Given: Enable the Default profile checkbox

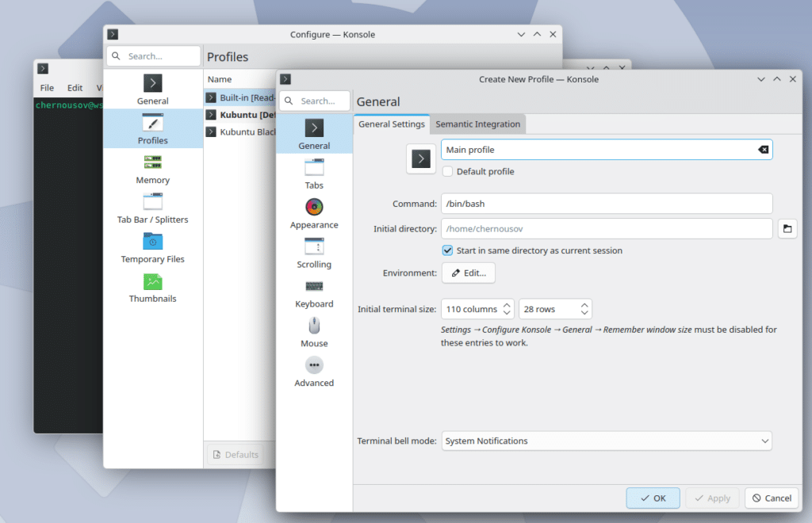Looking at the screenshot, I should (x=447, y=171).
